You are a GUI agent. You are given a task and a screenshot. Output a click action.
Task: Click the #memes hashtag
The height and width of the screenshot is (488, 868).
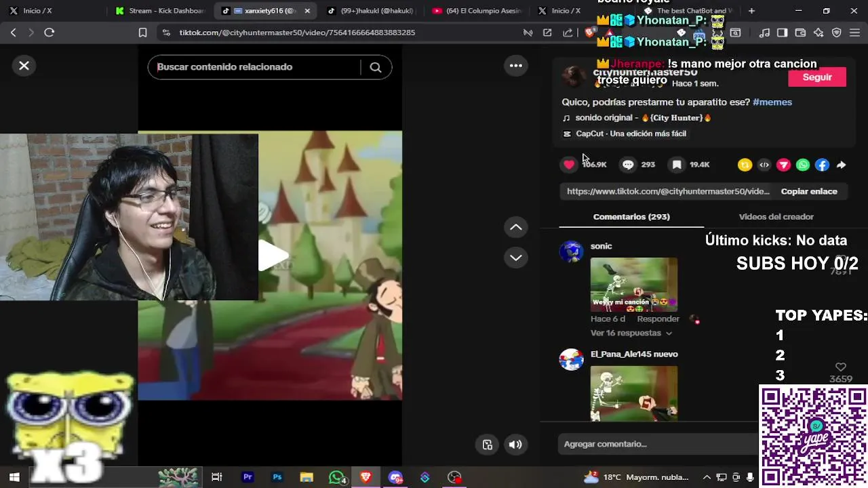coord(772,102)
